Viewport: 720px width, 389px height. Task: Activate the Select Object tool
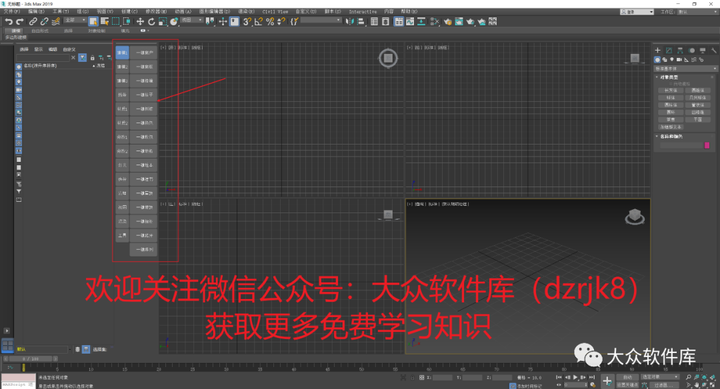(93, 21)
